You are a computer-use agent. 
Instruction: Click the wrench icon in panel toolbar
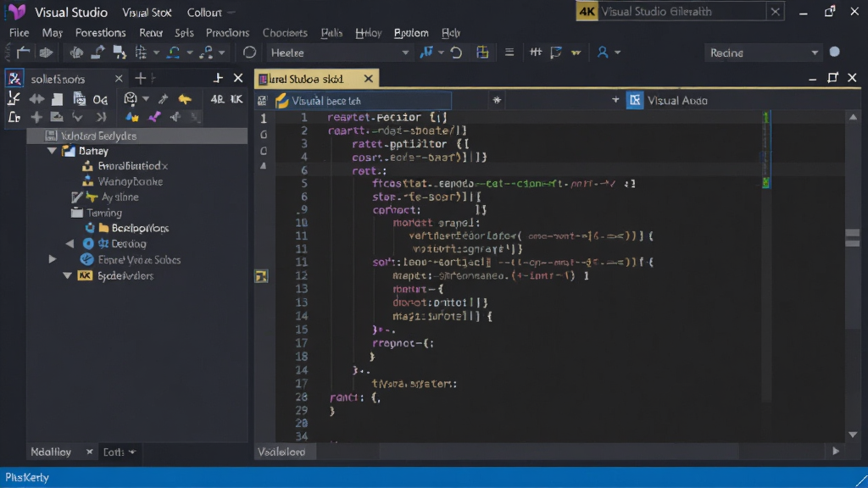pyautogui.click(x=163, y=99)
